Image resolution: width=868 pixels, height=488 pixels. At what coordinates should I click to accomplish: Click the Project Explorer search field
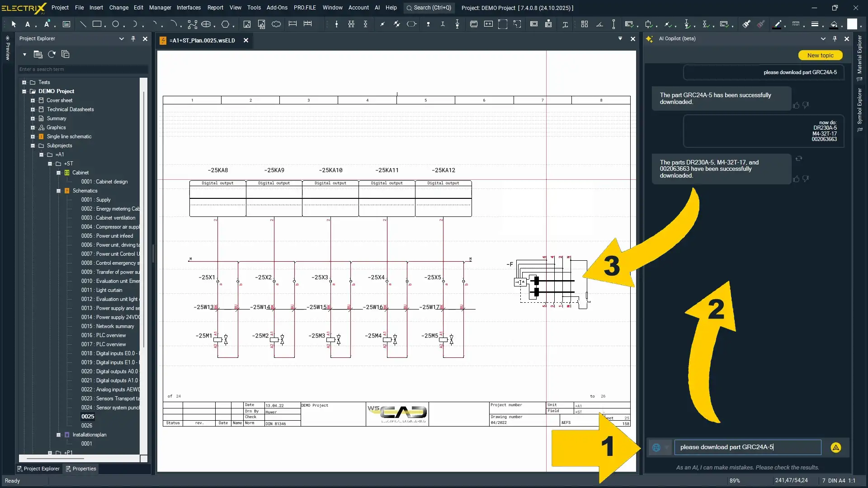pyautogui.click(x=83, y=69)
